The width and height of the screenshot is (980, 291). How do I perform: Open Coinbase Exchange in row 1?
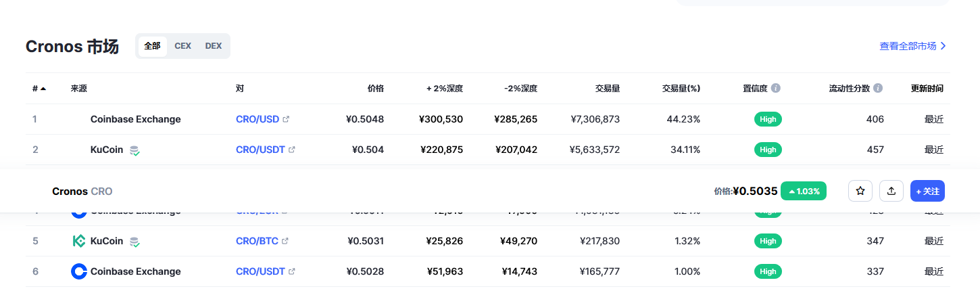click(135, 119)
